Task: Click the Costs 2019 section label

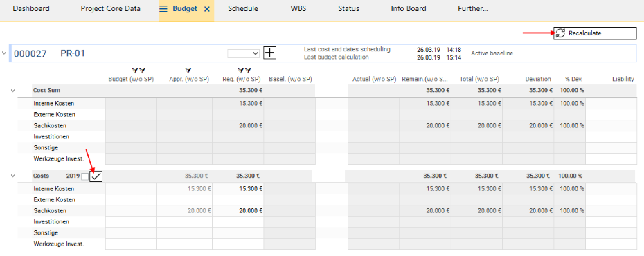Action: 56,176
